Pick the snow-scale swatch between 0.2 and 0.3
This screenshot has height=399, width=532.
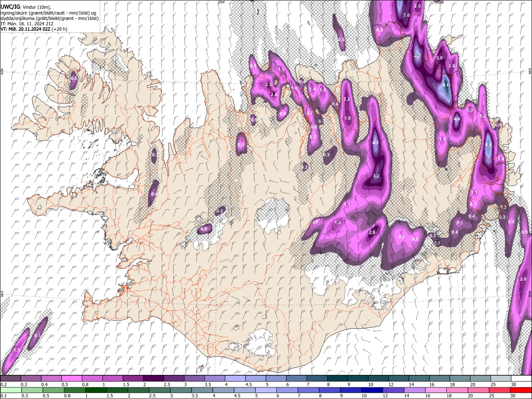10,379
